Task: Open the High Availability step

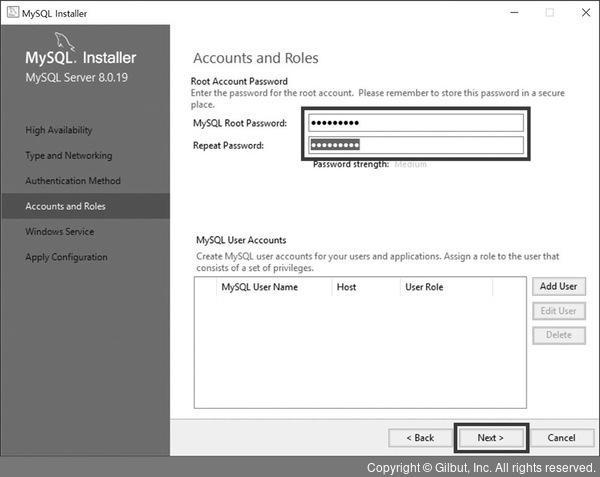Action: click(x=59, y=130)
